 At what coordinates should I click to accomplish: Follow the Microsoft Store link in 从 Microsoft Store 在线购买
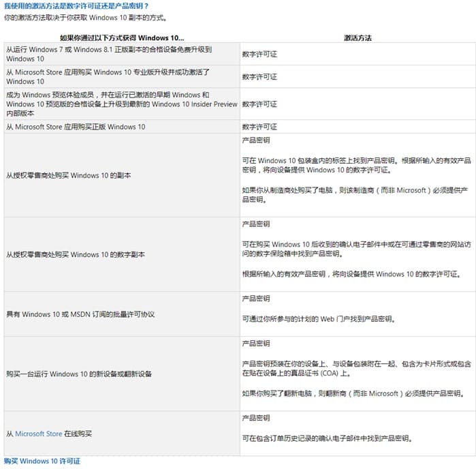point(39,434)
